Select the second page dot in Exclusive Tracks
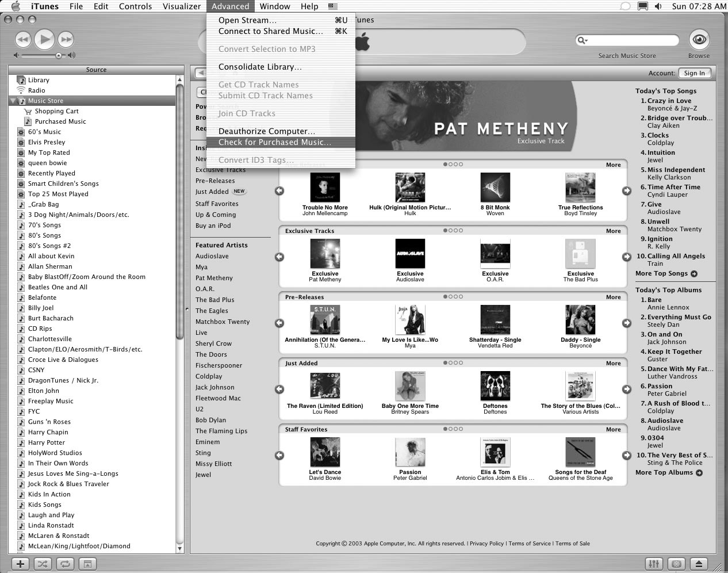Viewport: 728px width, 573px height. (450, 231)
